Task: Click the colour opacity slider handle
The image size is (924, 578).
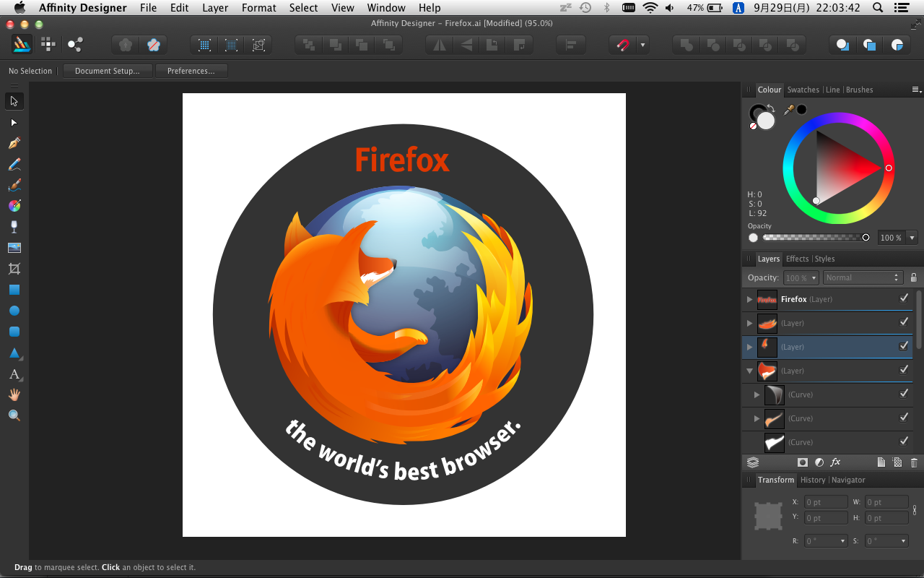Action: click(866, 237)
